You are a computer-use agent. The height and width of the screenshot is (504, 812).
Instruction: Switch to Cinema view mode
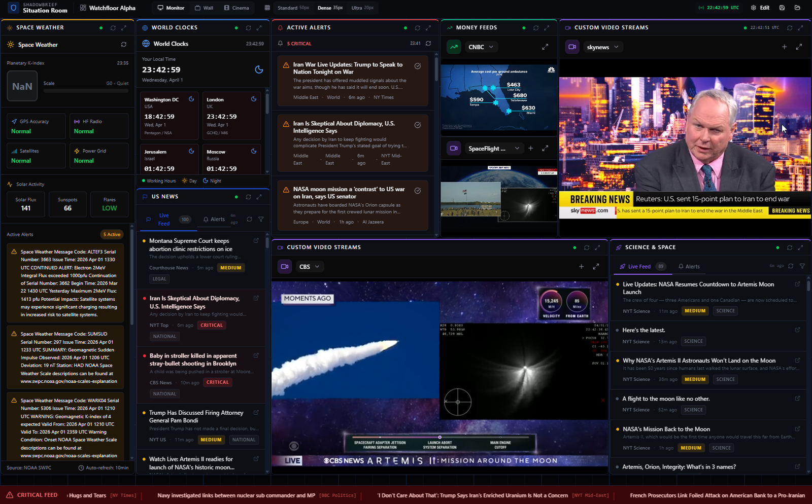click(236, 8)
